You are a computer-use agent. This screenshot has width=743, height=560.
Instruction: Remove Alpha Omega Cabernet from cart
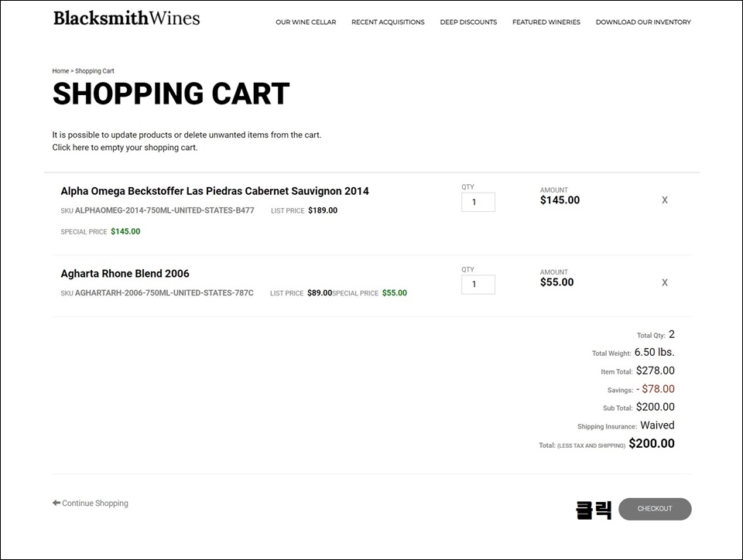664,200
